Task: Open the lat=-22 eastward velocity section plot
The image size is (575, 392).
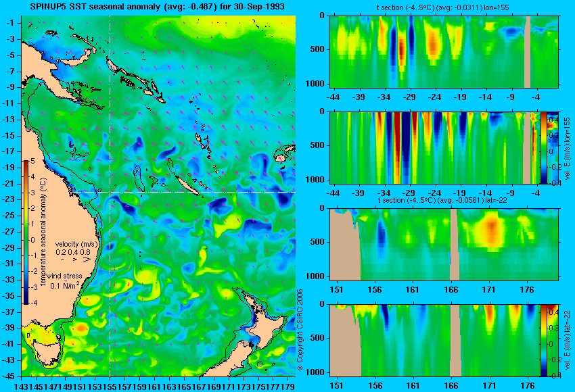Action: click(435, 341)
